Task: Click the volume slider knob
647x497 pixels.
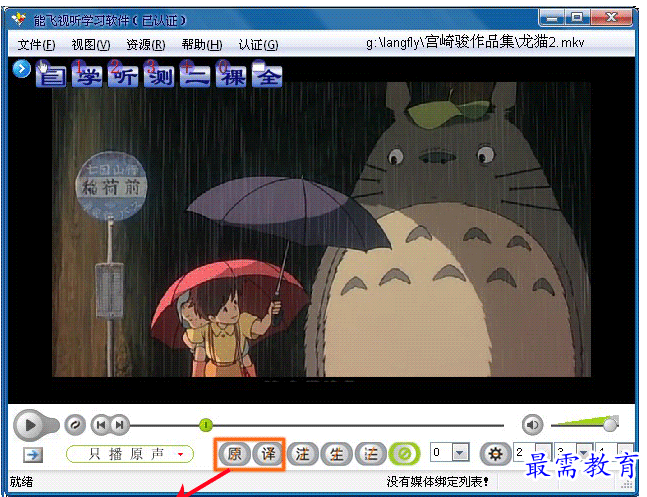Action: coord(610,424)
